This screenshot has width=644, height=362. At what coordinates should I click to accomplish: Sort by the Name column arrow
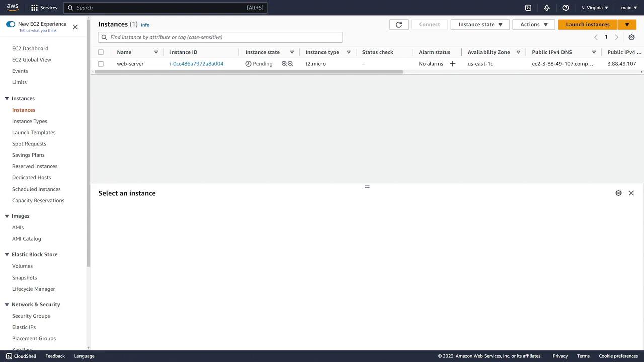pyautogui.click(x=156, y=52)
